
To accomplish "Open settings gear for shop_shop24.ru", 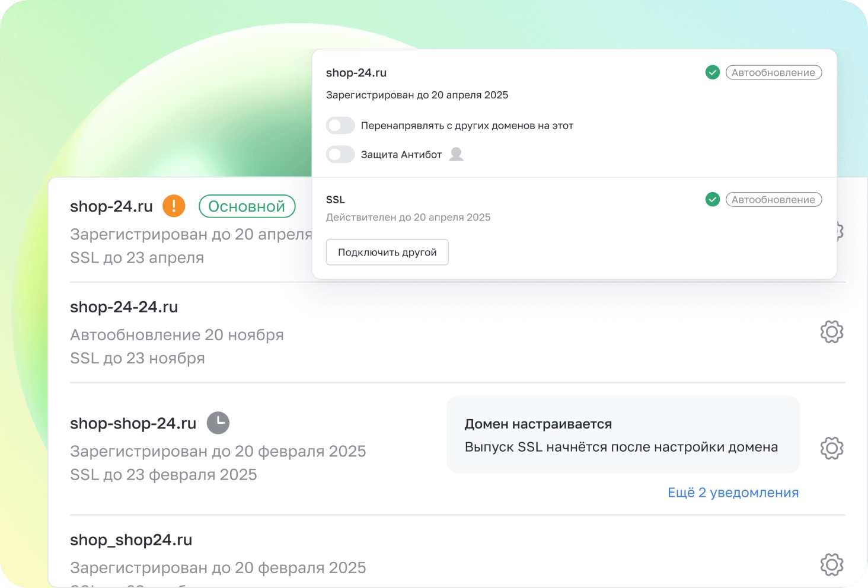I will coord(831,564).
